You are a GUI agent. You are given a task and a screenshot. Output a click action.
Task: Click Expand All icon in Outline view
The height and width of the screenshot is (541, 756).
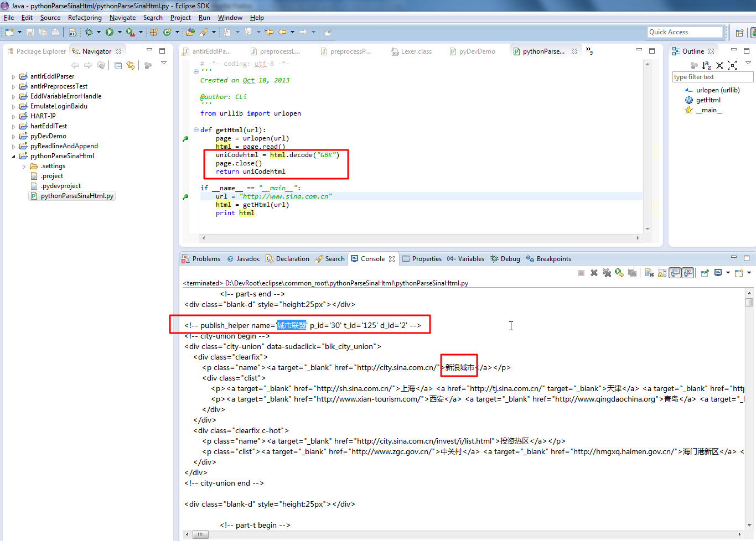point(732,65)
